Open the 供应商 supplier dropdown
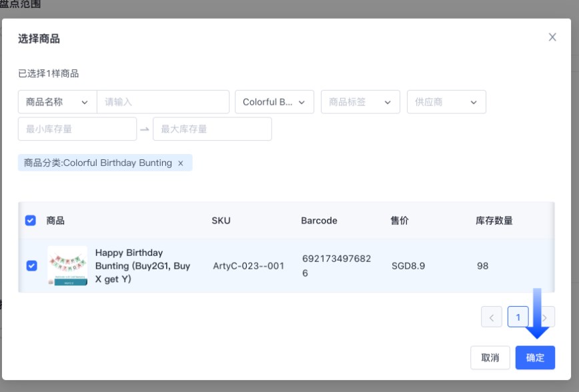579x392 pixels. [446, 102]
